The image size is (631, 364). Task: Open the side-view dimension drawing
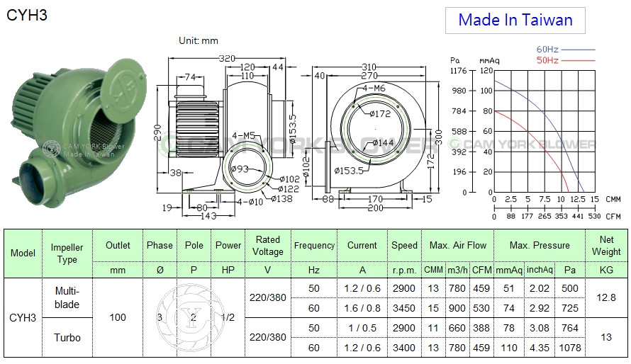[x=228, y=135]
